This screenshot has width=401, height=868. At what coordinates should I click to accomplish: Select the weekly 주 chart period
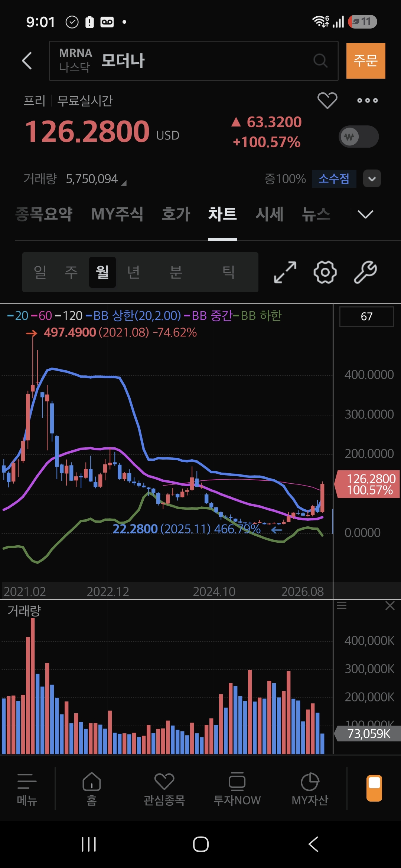[x=71, y=272]
